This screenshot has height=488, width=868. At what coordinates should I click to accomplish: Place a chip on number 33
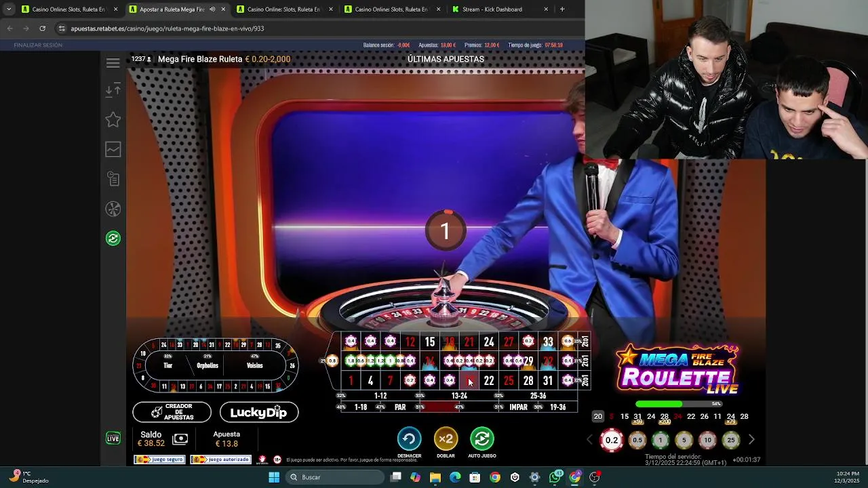pos(548,342)
